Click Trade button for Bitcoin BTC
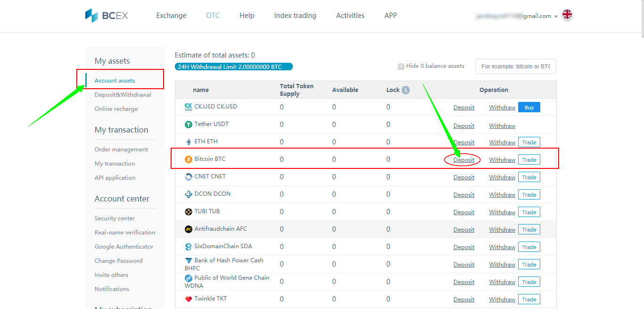This screenshot has height=309, width=644. pyautogui.click(x=529, y=160)
